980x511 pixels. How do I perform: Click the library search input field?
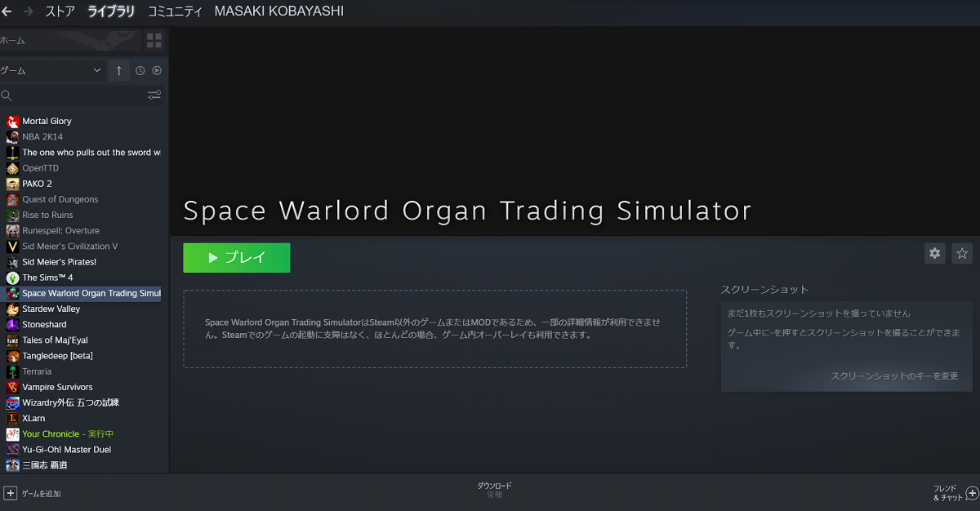[x=79, y=96]
